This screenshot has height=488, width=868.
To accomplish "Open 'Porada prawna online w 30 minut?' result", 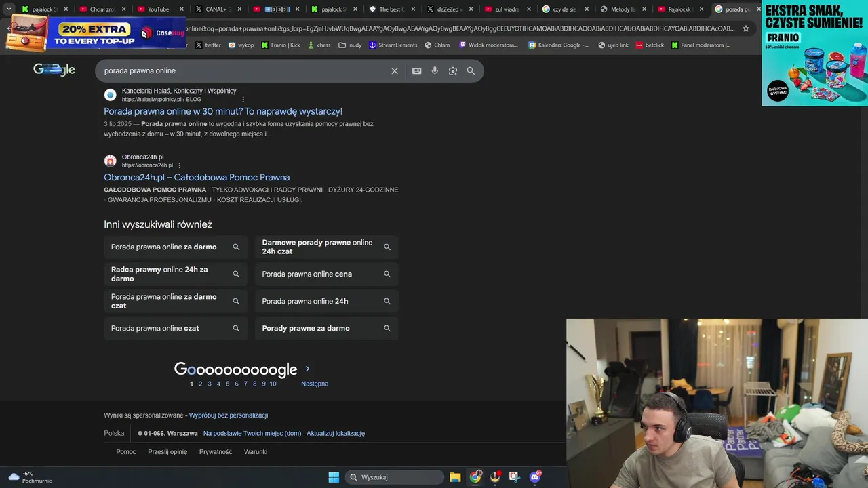I will (x=223, y=111).
